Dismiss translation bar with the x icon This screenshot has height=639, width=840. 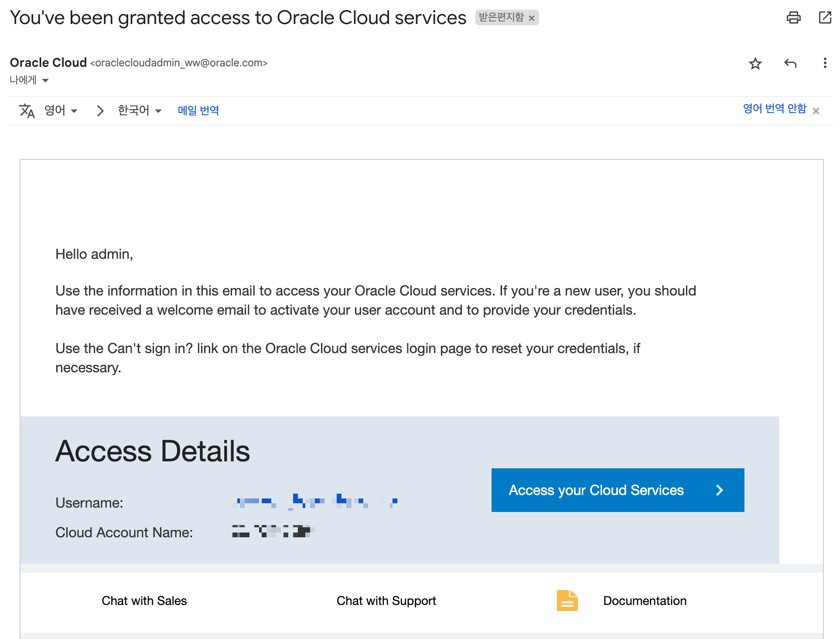[x=816, y=111]
